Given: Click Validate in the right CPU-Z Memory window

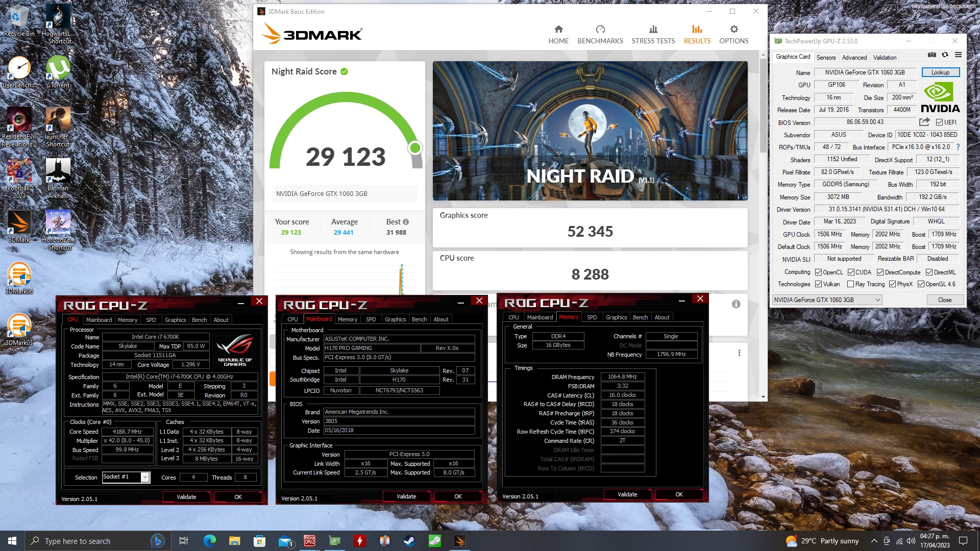Looking at the screenshot, I should point(627,494).
